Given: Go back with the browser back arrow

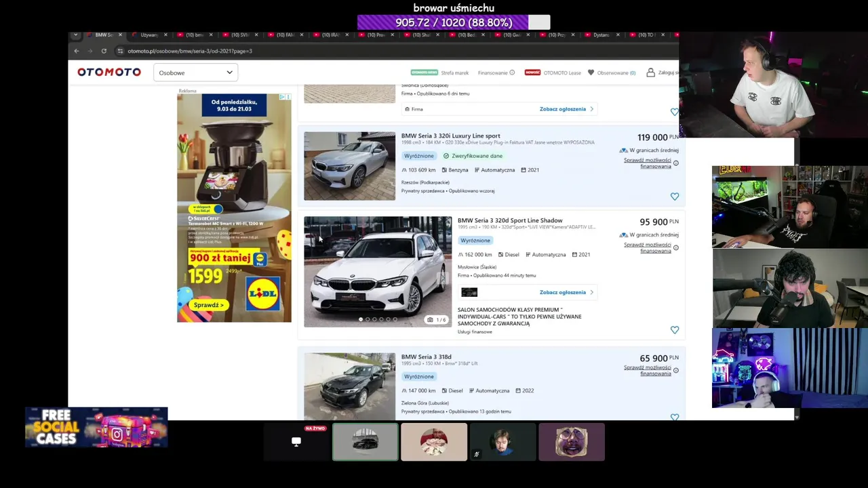Looking at the screenshot, I should [x=77, y=51].
